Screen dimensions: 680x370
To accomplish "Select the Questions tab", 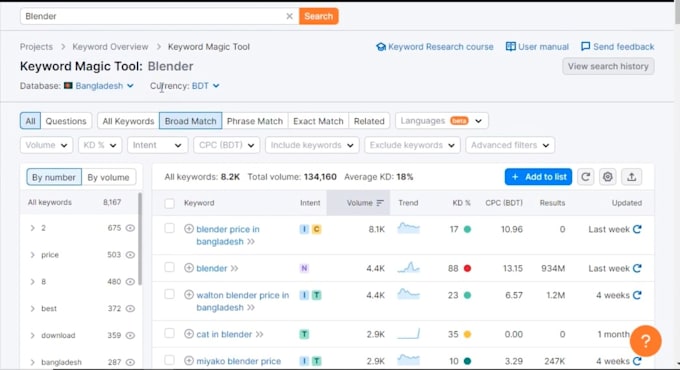I will pyautogui.click(x=66, y=121).
